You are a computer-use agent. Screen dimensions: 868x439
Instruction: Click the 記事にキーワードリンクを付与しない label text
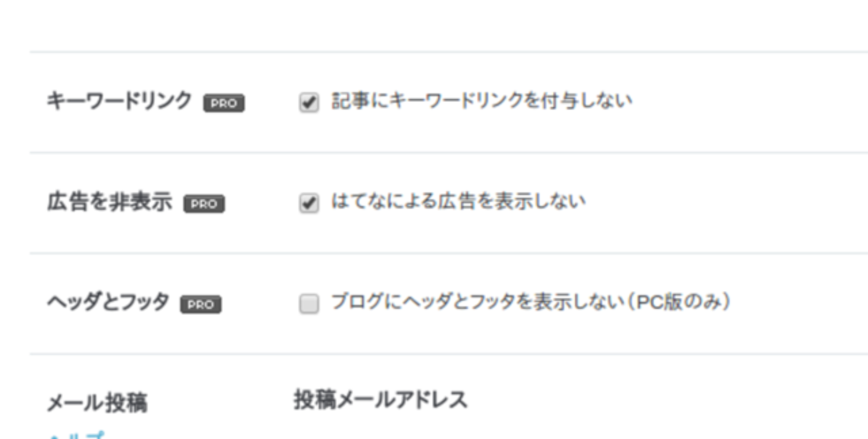[481, 101]
